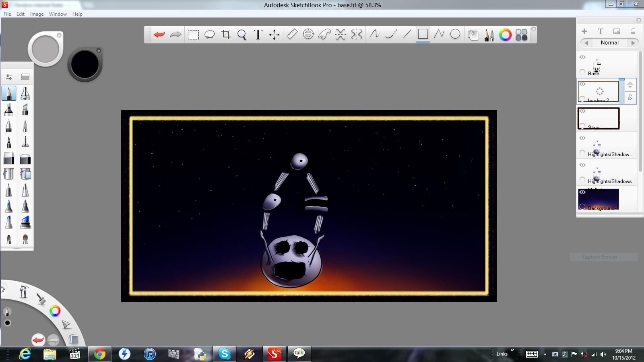Toggle X-axis symmetry tool
The height and width of the screenshot is (362, 644).
click(x=341, y=35)
